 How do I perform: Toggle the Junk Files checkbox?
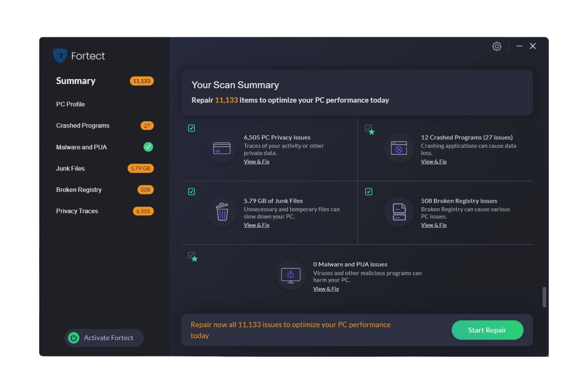(x=191, y=191)
